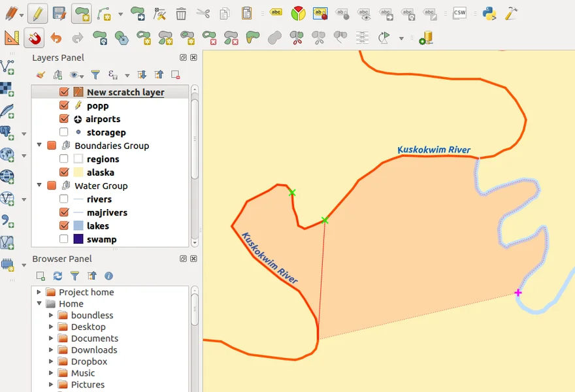
Task: Uncheck the airports layer
Action: point(64,119)
